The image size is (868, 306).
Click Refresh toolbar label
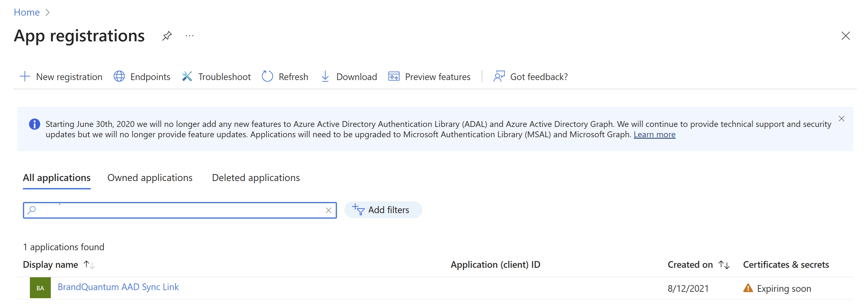click(x=293, y=77)
